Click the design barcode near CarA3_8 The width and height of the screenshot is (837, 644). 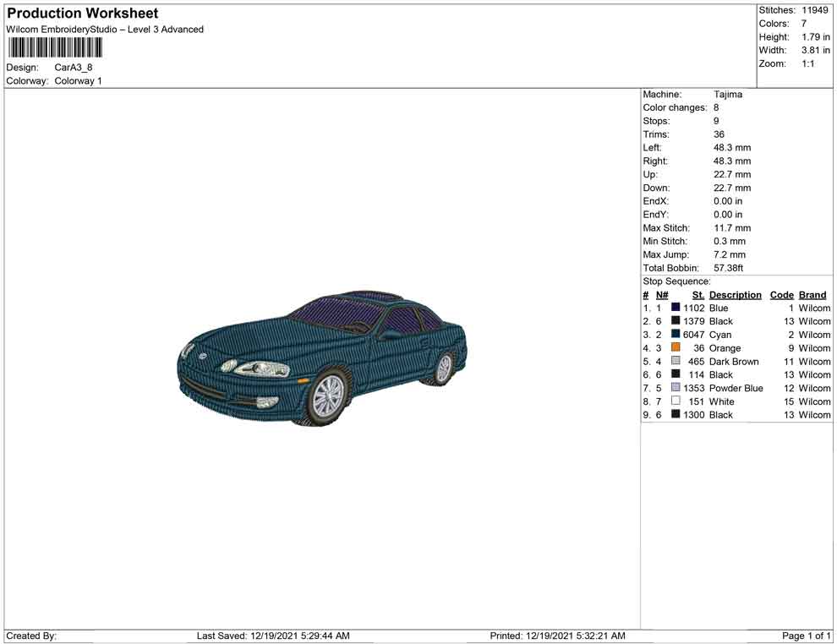55,48
